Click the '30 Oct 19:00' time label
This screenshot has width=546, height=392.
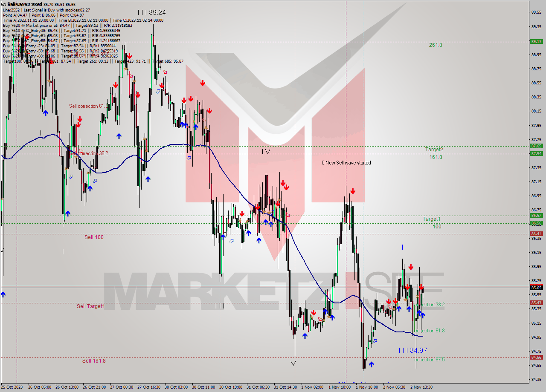pyautogui.click(x=230, y=387)
